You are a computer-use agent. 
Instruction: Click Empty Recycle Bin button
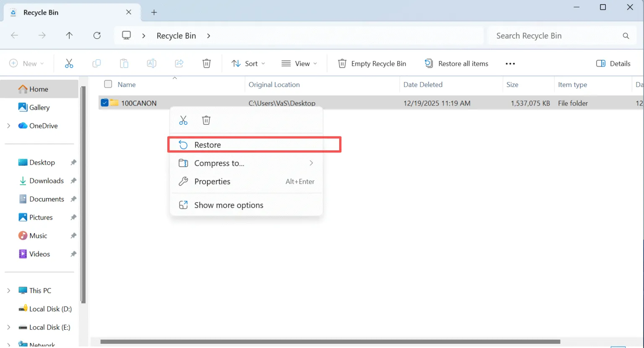click(372, 64)
